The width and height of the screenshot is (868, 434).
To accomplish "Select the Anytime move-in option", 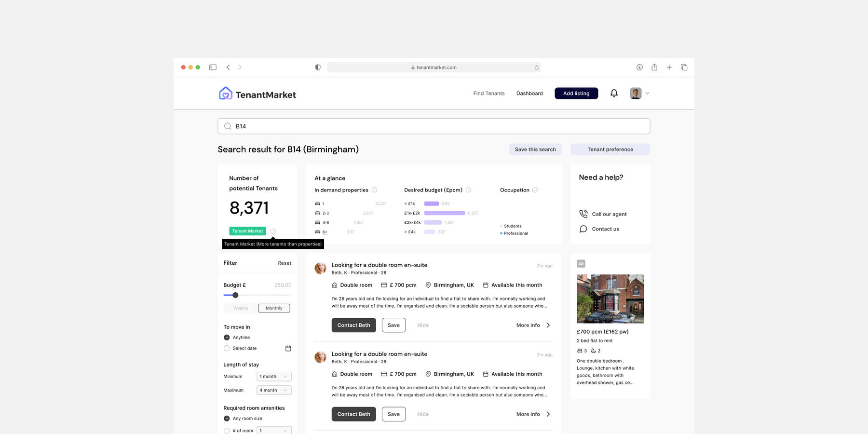I will coord(226,337).
